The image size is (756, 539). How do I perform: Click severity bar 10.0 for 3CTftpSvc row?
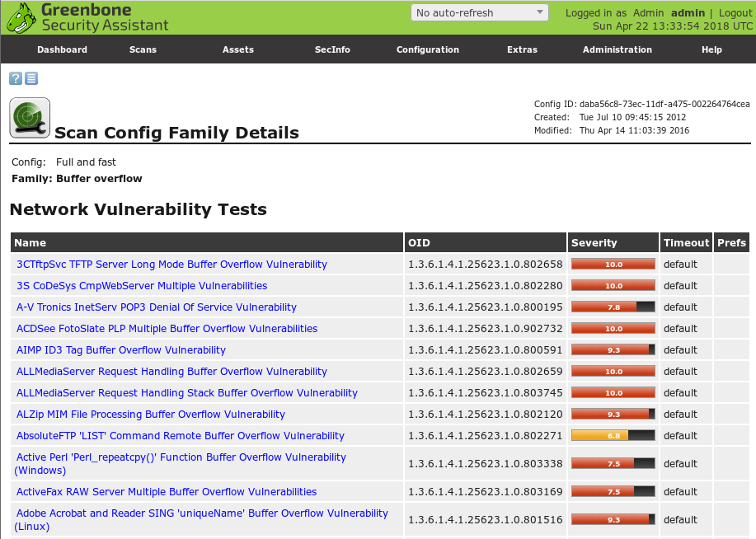tap(613, 265)
